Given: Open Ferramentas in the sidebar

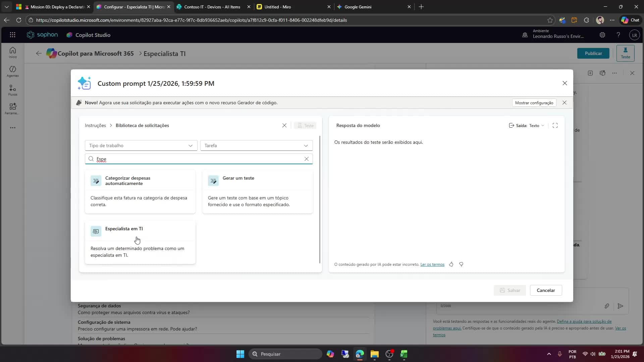Looking at the screenshot, I should (12, 108).
